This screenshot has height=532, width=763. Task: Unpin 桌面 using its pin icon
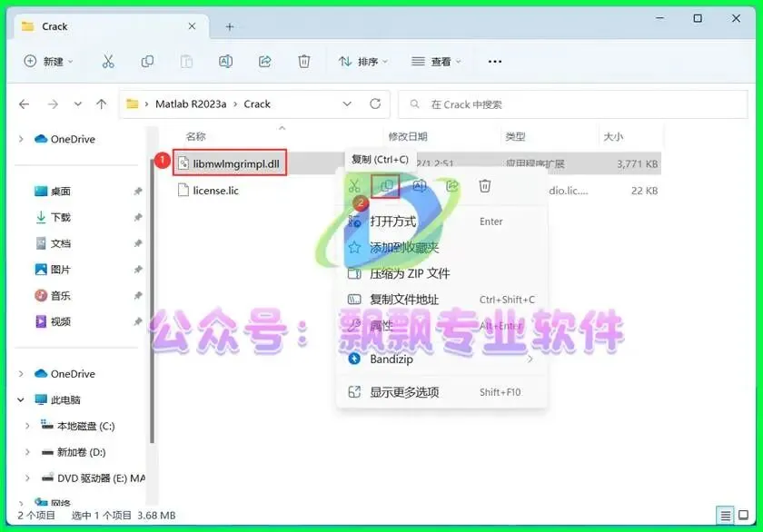click(138, 192)
